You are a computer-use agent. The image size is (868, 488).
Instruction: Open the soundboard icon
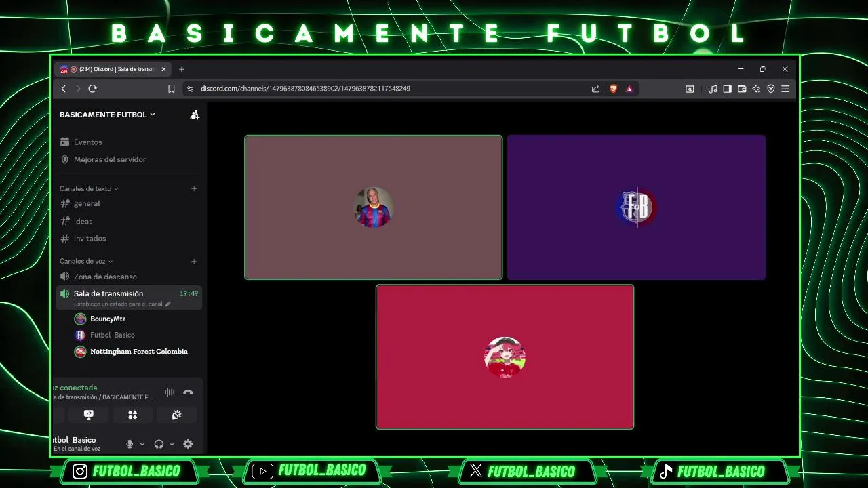(x=176, y=415)
